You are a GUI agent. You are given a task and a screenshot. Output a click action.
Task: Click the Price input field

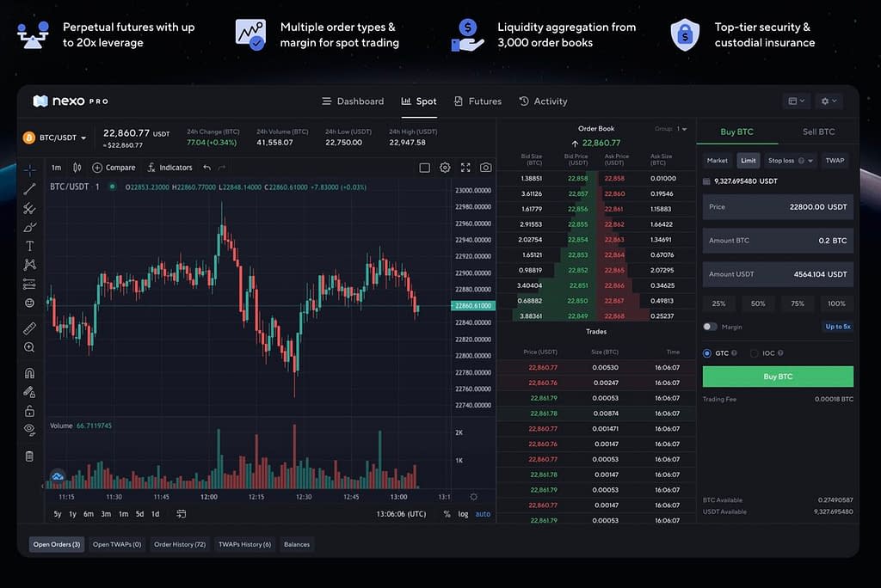click(x=778, y=206)
